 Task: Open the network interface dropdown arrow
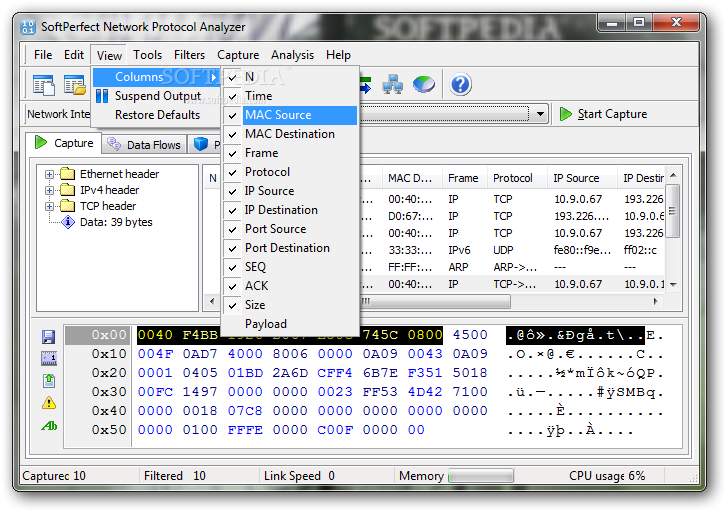[x=540, y=114]
